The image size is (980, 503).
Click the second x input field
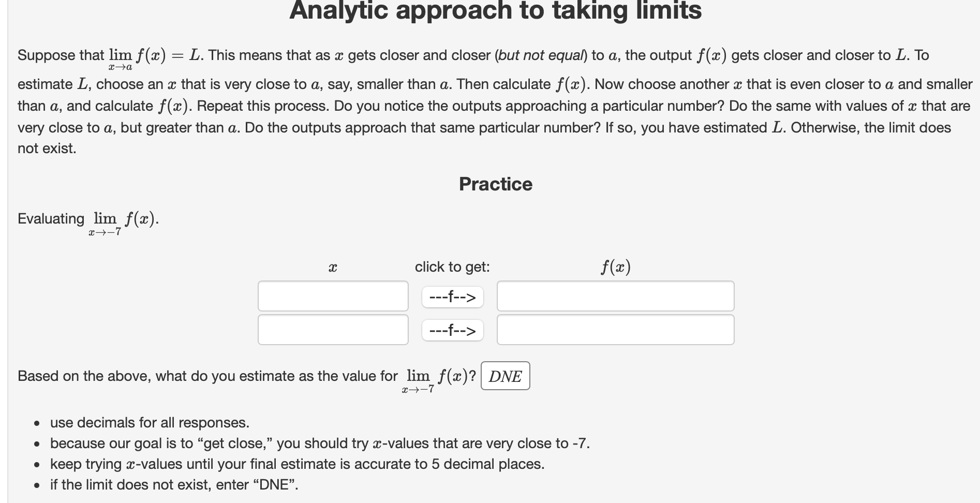(x=332, y=330)
